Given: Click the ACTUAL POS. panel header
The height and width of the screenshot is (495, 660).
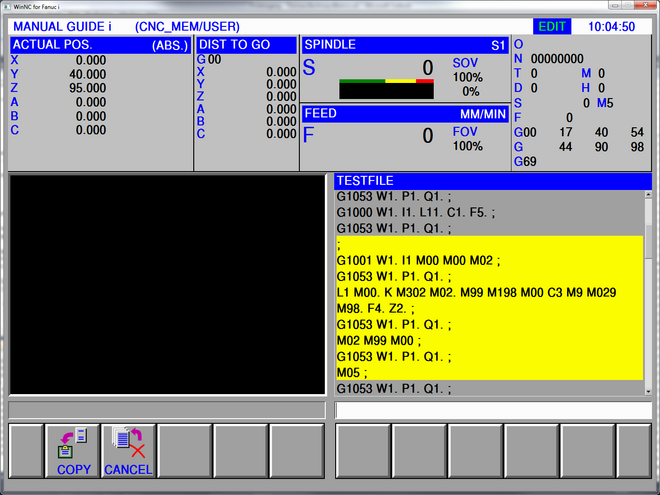Looking at the screenshot, I should [101, 46].
